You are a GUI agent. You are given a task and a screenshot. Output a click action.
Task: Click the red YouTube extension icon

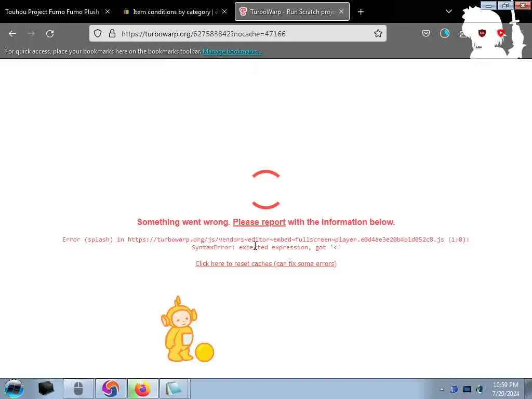[x=500, y=33]
